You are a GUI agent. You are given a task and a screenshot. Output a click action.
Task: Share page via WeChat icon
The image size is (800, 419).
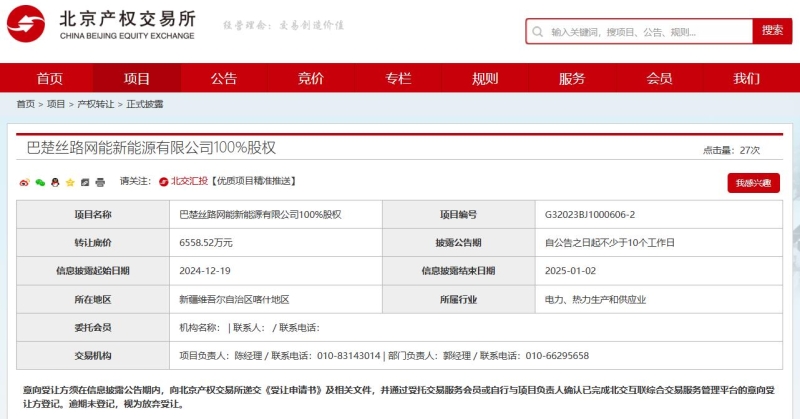click(40, 182)
